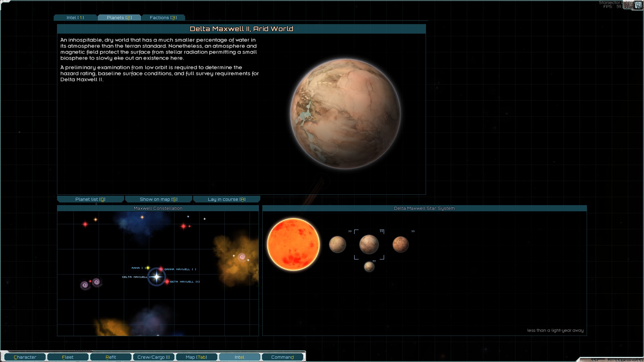Click the large Arid World planet image
This screenshot has width=644, height=362.
[345, 114]
